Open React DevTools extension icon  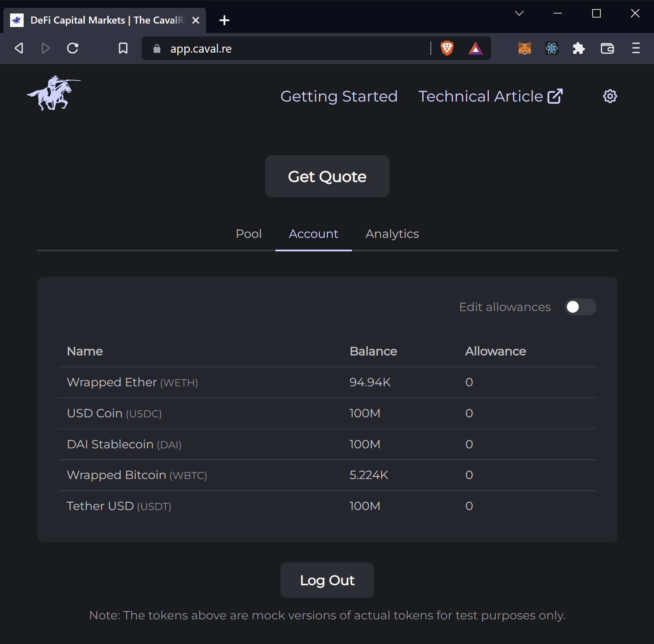pyautogui.click(x=551, y=48)
